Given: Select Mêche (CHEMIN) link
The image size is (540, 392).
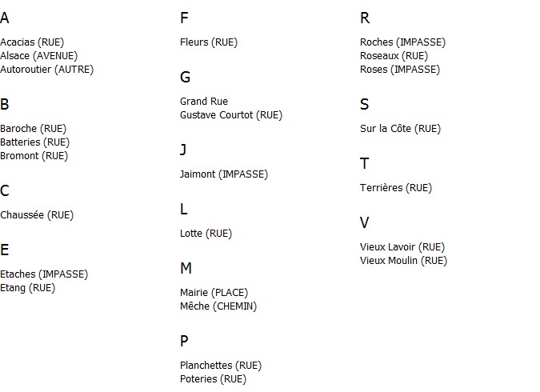Looking at the screenshot, I should [218, 306].
